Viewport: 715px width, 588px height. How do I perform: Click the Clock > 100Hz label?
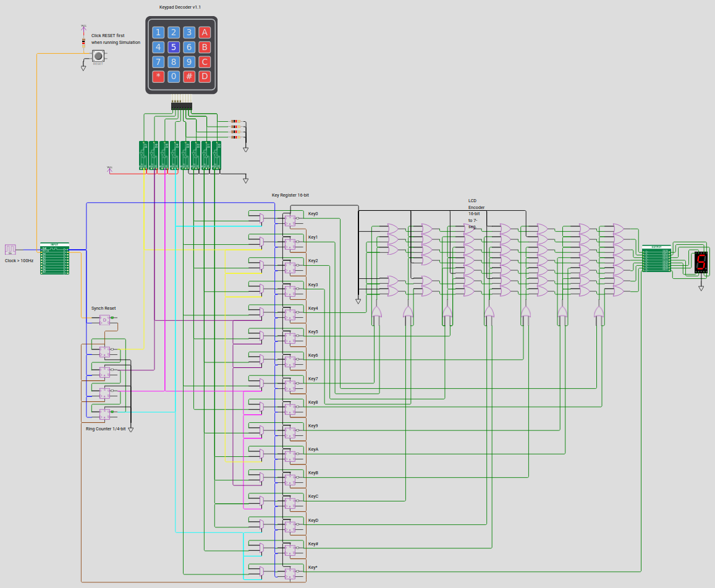tap(19, 261)
